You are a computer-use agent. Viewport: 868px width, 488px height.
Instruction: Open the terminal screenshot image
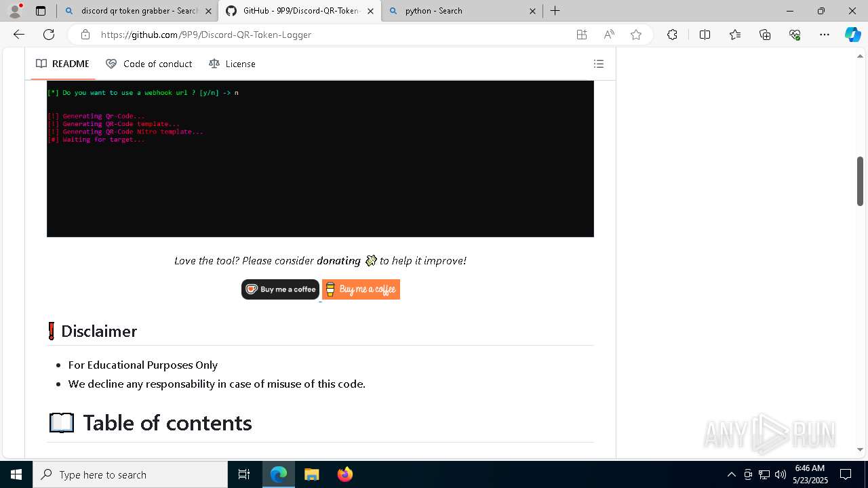click(320, 159)
